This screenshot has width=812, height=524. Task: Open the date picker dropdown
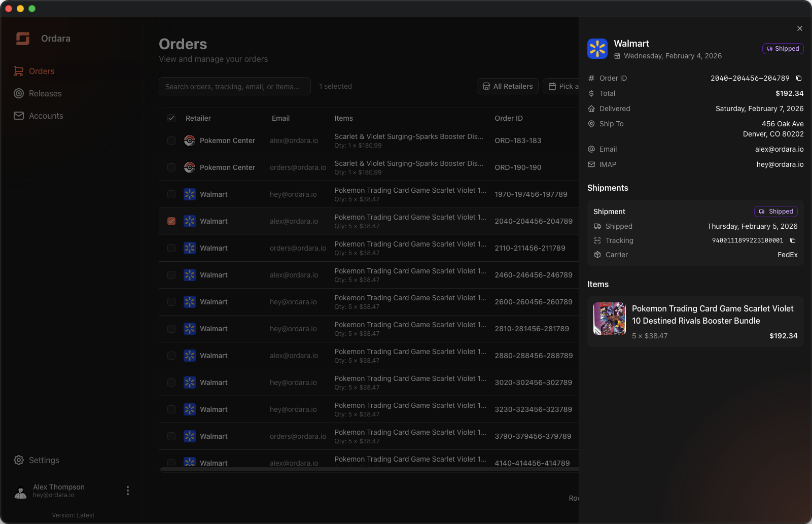561,86
